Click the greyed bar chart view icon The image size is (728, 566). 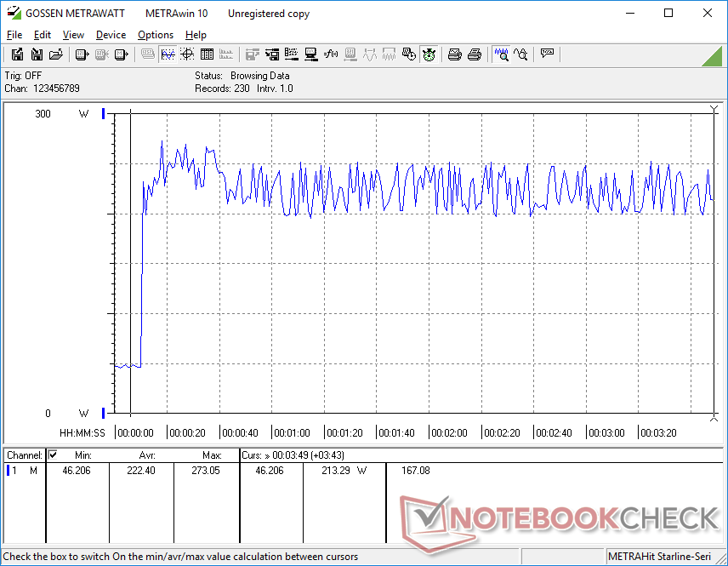226,54
